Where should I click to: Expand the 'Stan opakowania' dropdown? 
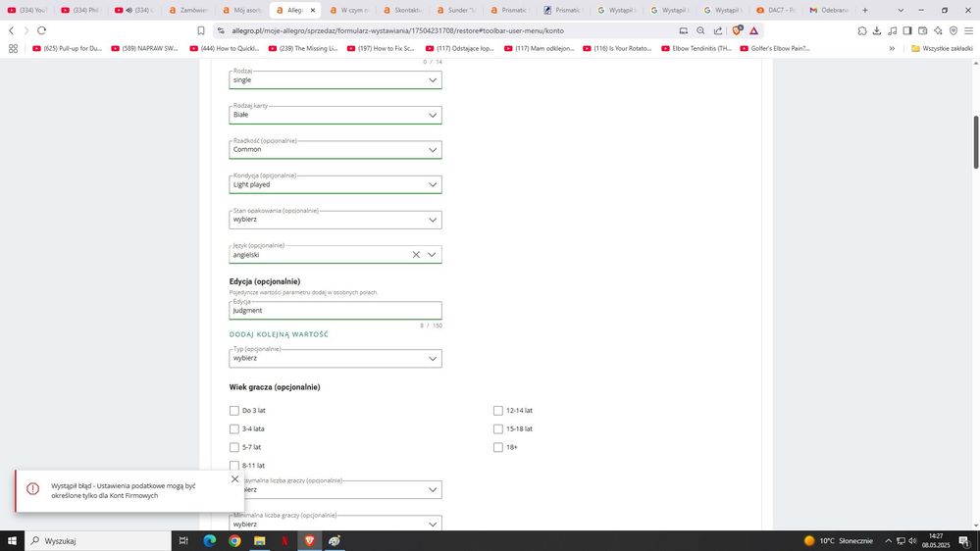click(335, 220)
